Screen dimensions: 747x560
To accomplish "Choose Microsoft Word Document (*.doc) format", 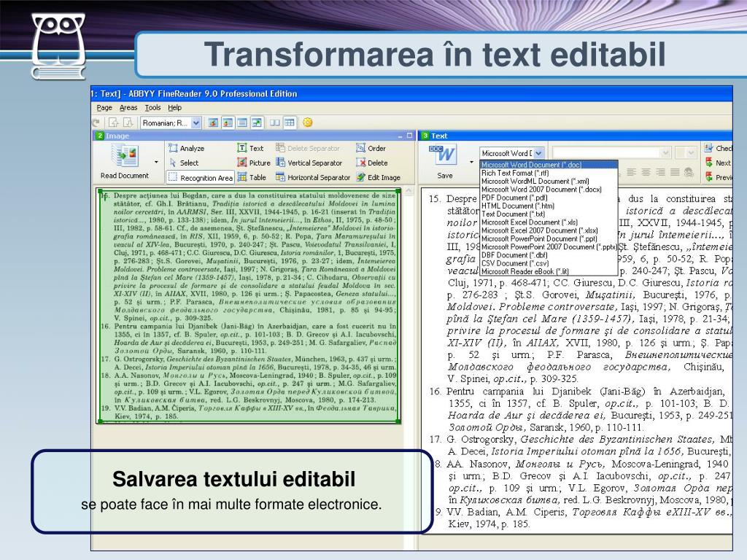I will point(549,165).
